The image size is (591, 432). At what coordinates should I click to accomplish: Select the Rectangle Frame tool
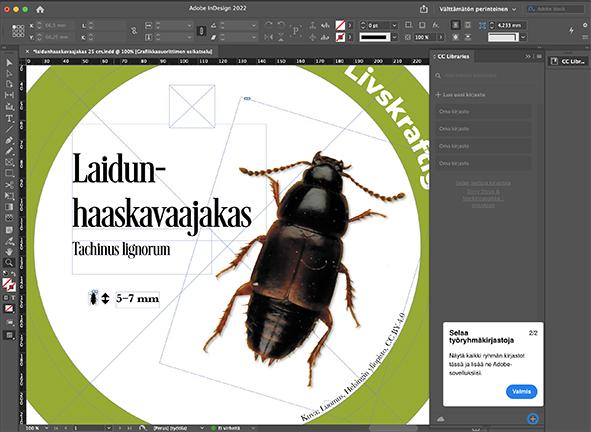tap(9, 162)
